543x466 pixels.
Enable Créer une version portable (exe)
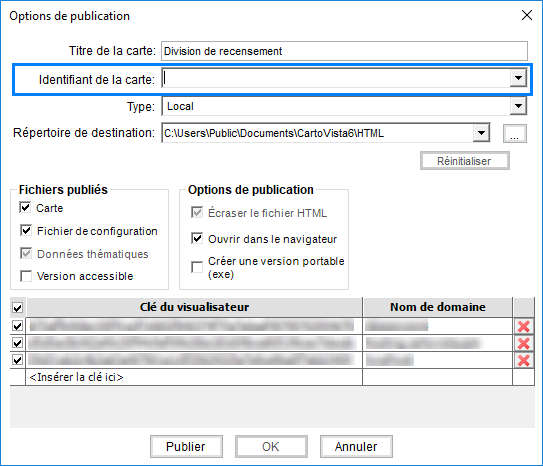coord(197,267)
